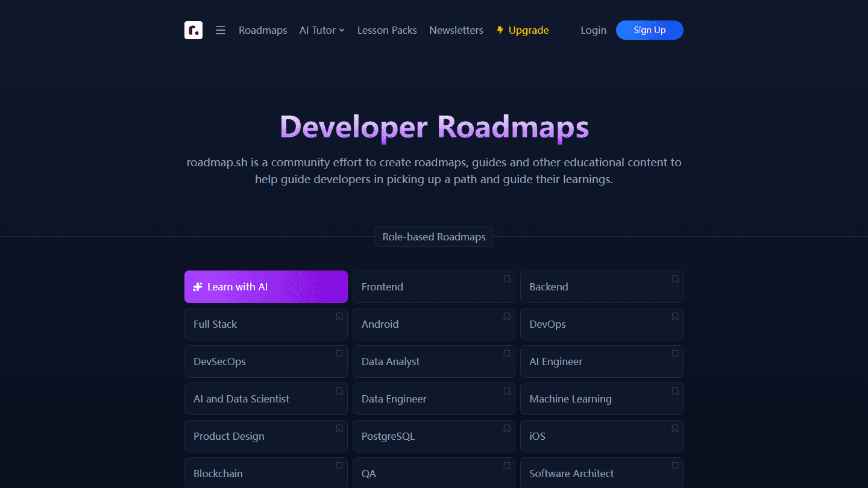
Task: View the AI and Data Scientist roadmap
Action: 266,399
